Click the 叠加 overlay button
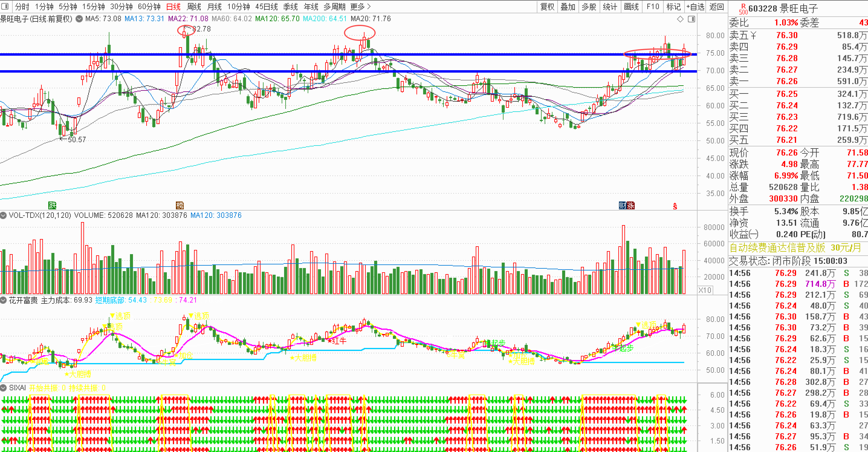 point(568,7)
